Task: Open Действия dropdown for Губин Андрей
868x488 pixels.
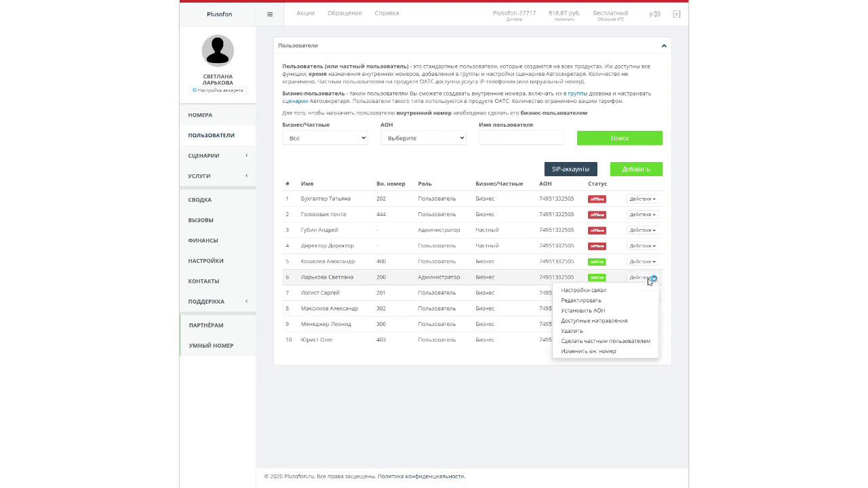Action: tap(642, 230)
